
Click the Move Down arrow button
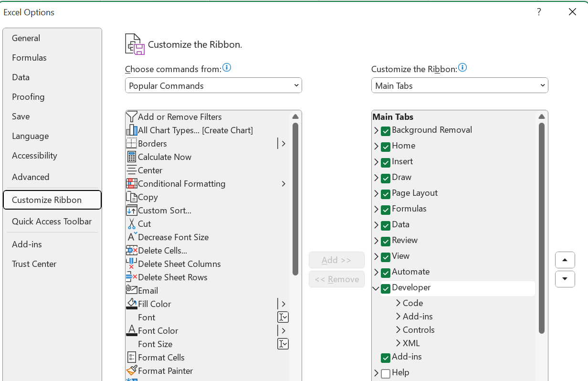(x=565, y=279)
